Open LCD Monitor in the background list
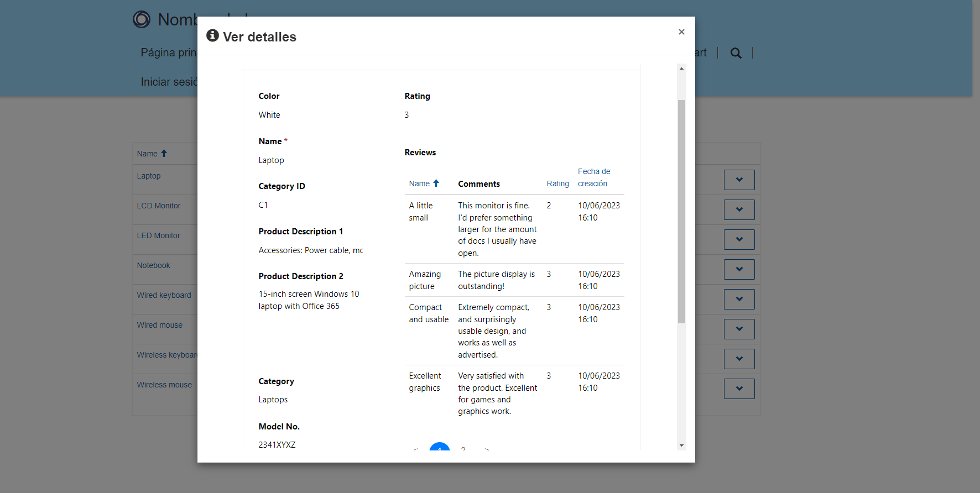 click(x=159, y=206)
